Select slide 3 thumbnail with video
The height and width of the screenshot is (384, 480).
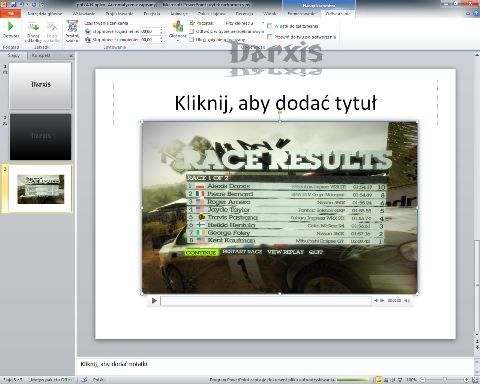(40, 188)
